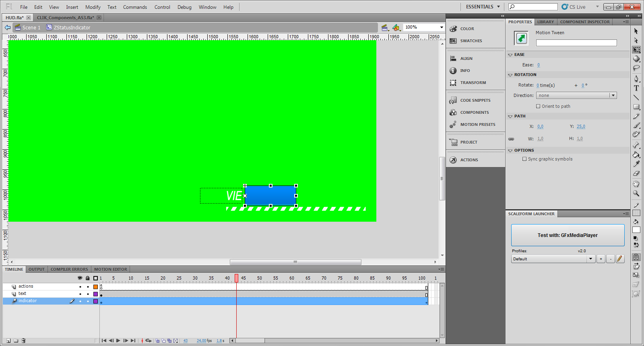This screenshot has width=644, height=346.
Task: Select the Zoom magnifier tool
Action: 636,194
